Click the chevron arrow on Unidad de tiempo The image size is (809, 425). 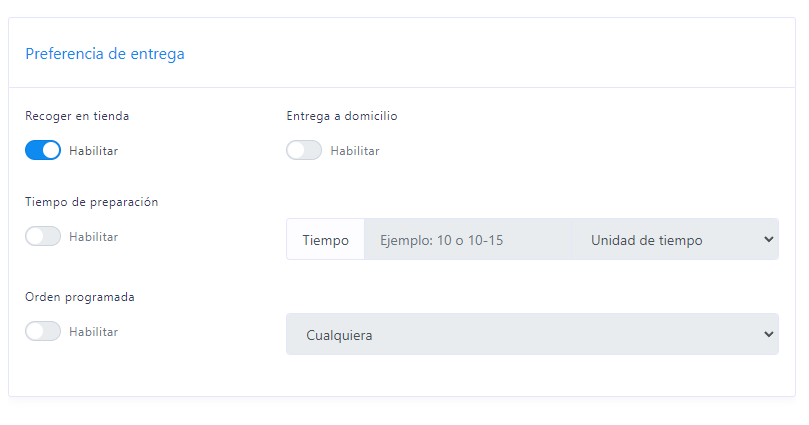pos(769,239)
